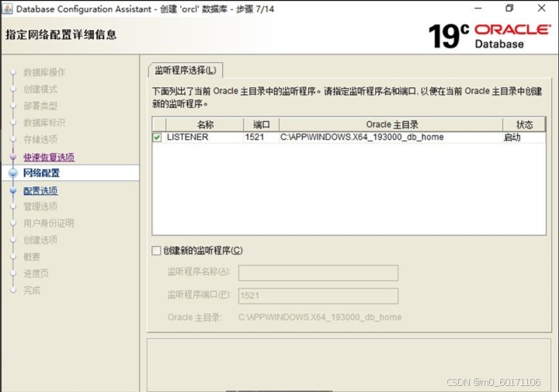This screenshot has width=559, height=392.
Task: Minimize the Database Configuration Assistant window
Action: (x=478, y=9)
